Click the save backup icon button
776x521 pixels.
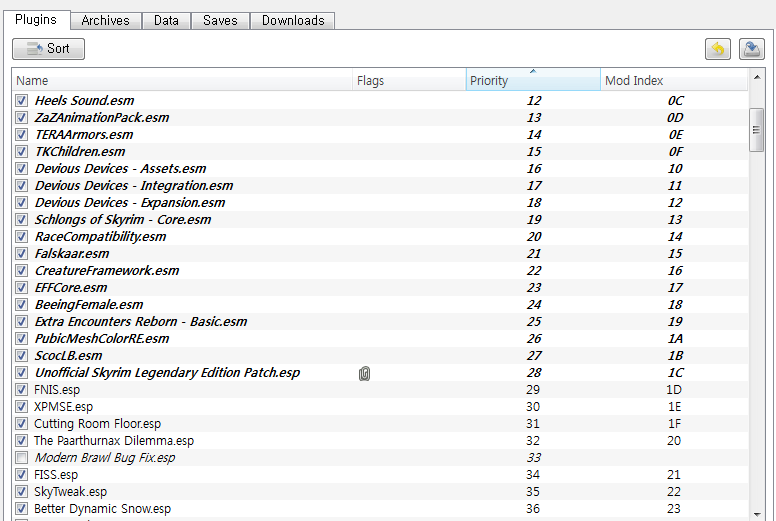(x=752, y=49)
